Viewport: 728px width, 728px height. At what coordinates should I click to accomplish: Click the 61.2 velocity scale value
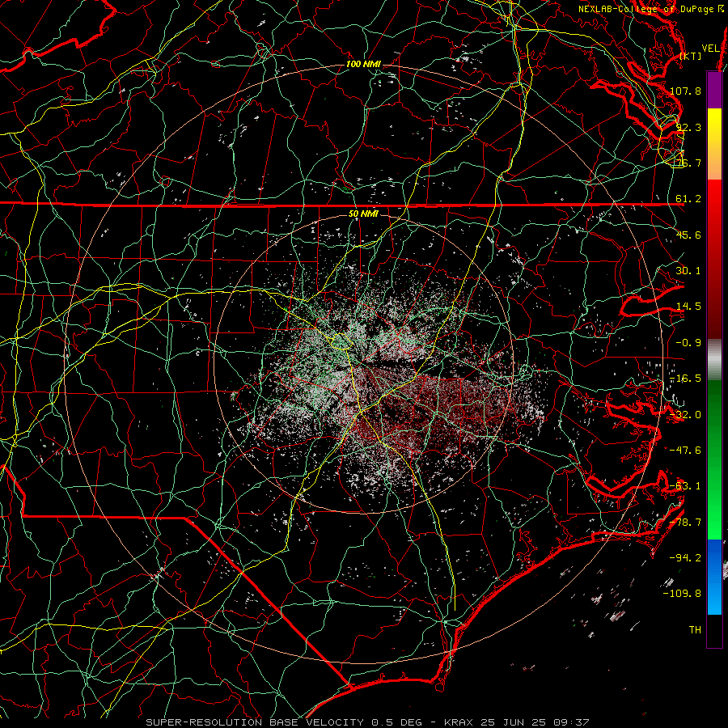pyautogui.click(x=688, y=199)
